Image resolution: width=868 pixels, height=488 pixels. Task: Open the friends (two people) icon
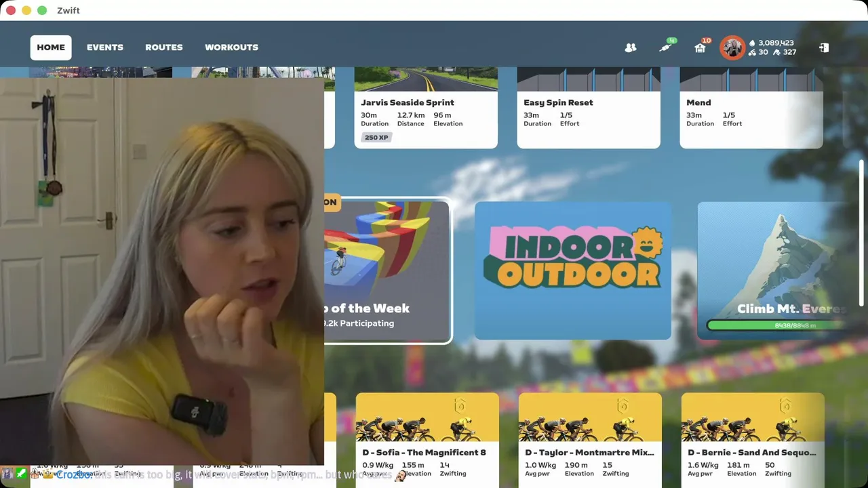(631, 47)
